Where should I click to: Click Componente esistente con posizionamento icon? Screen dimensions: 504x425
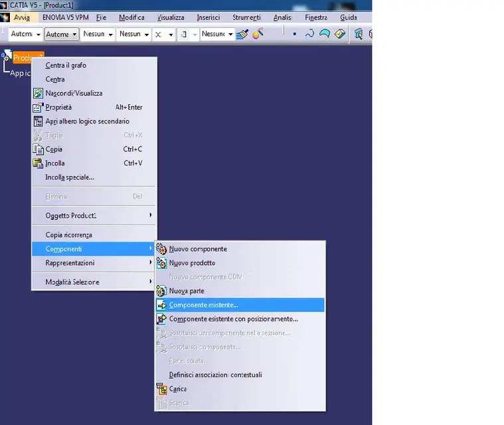(x=161, y=319)
